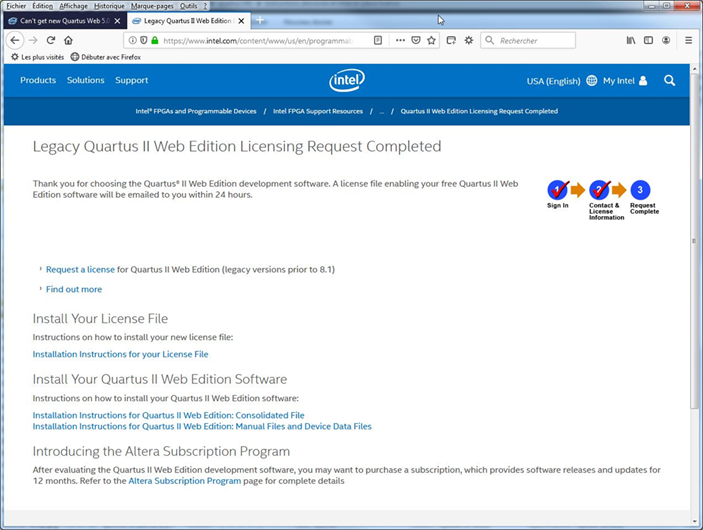
Task: Open the Firefox home page icon
Action: 68,40
